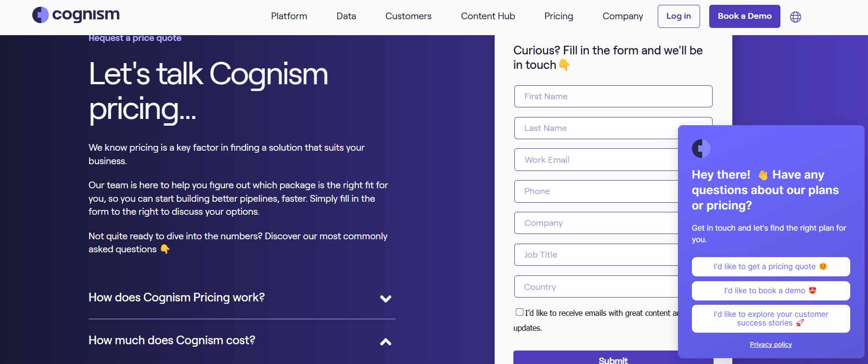
Task: Click the Cognism avatar in chat popup
Action: (x=701, y=148)
